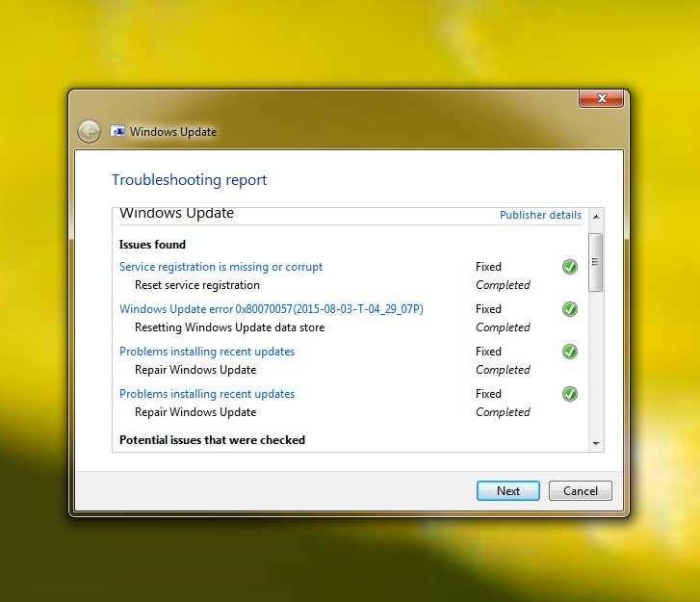This screenshot has width=700, height=602.
Task: Click the Next button
Action: (508, 491)
